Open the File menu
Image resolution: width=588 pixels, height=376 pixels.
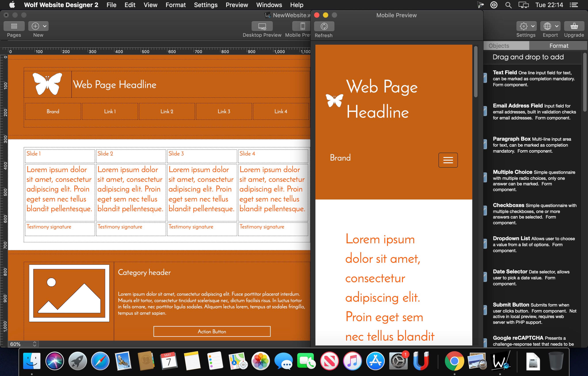(x=111, y=5)
